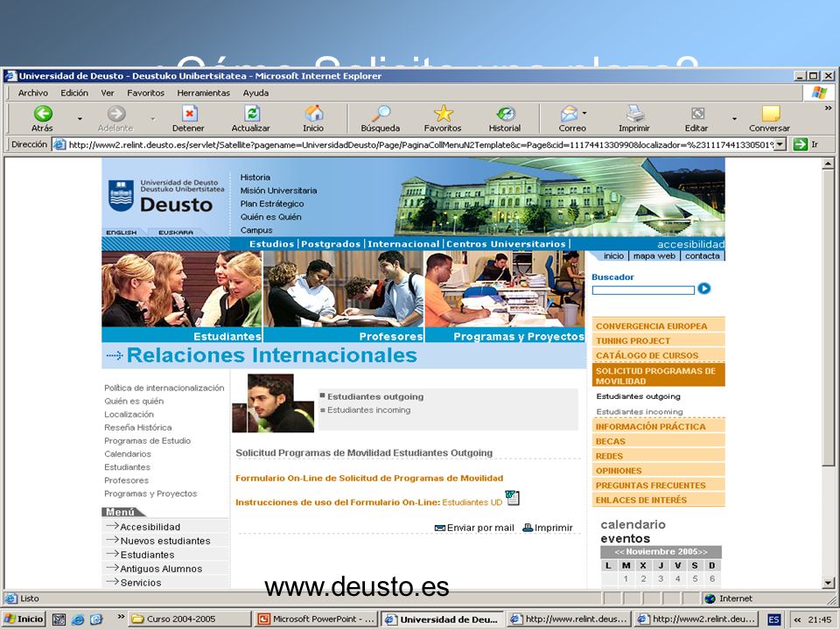Open the Adelante history dropdown arrow
This screenshot has width=840, height=630.
(152, 118)
